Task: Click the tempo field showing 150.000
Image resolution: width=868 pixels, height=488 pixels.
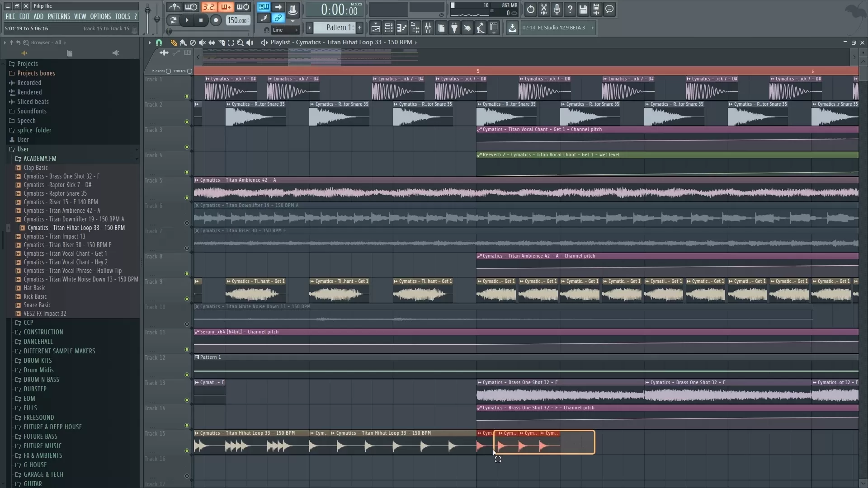Action: [x=237, y=20]
